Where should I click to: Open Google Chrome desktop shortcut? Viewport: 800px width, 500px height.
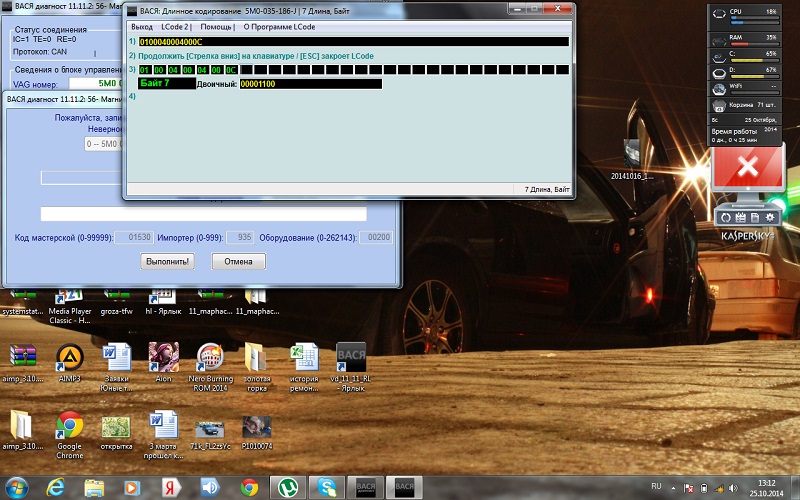tap(68, 428)
